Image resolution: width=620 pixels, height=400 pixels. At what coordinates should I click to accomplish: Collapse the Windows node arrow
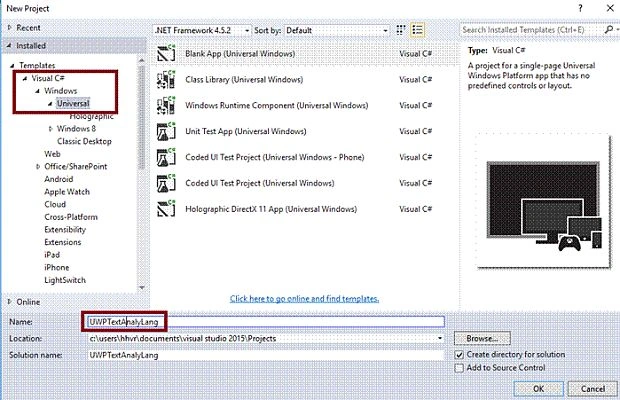pos(38,91)
